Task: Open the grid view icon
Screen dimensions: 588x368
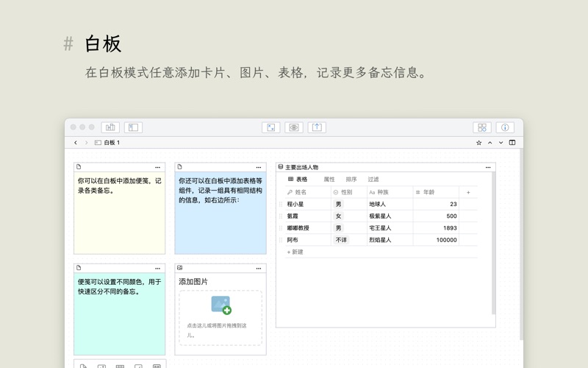Action: (x=482, y=127)
